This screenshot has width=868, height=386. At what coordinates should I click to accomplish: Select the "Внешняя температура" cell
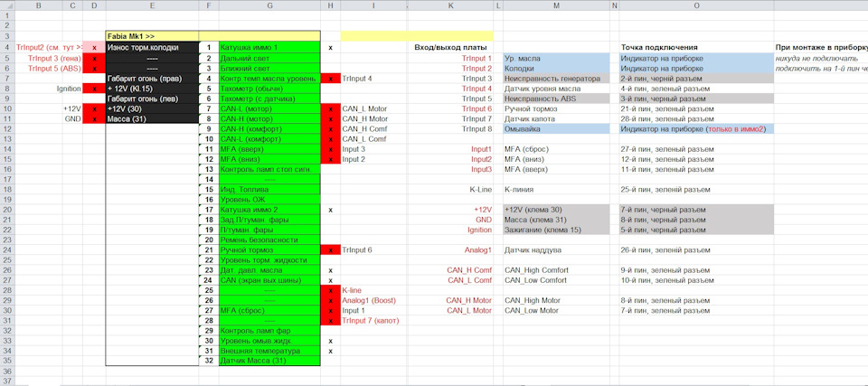269,351
